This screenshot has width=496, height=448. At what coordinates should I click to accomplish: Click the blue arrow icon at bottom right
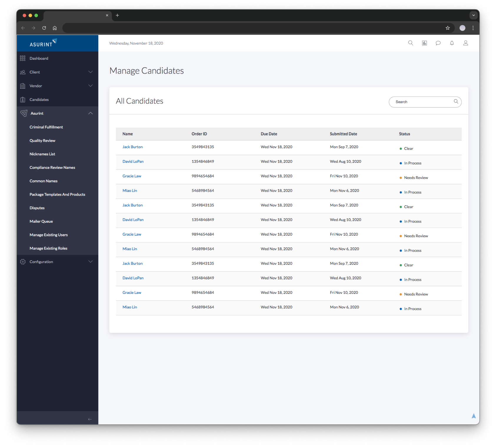tap(474, 416)
